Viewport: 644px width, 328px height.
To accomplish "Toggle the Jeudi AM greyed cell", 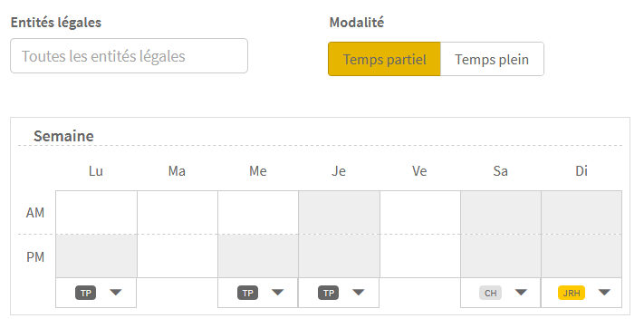I will (340, 213).
